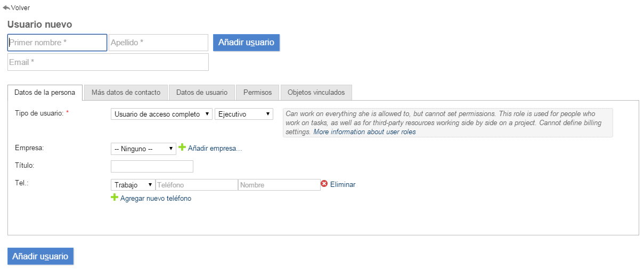Go to the Permisos tab
This screenshot has height=270, width=644.
click(257, 92)
